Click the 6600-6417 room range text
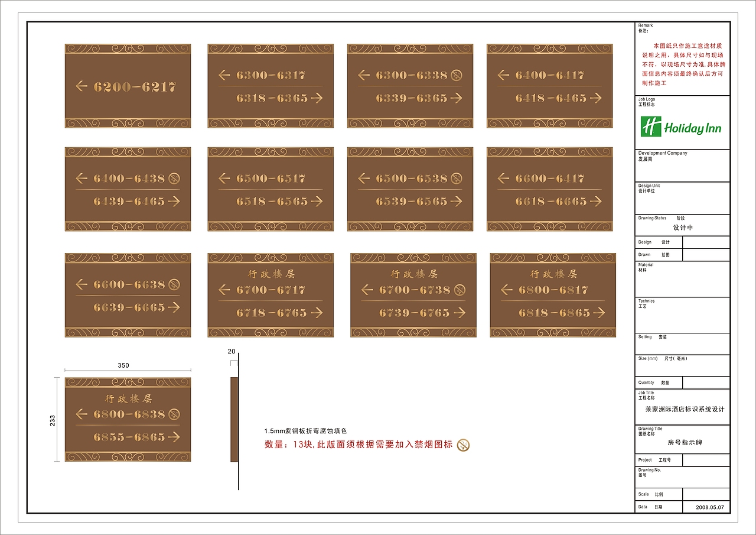Viewport: 756px width, 535px height. click(x=550, y=179)
